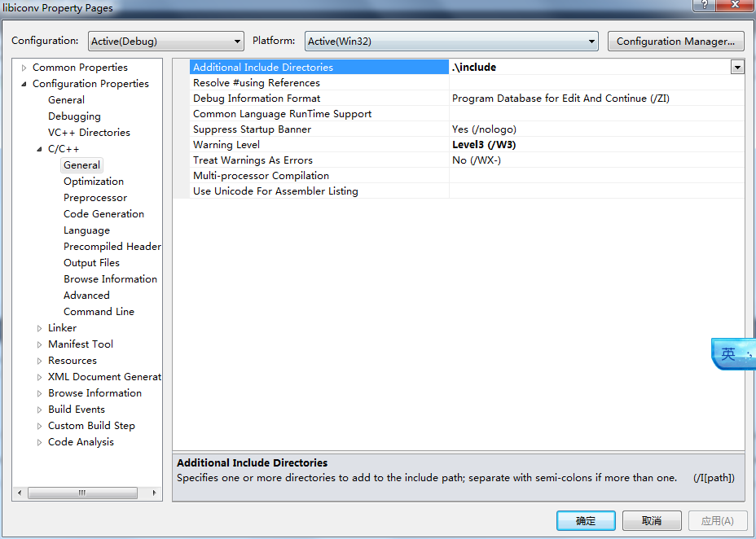Expand the Build Events node
The width and height of the screenshot is (756, 539).
pos(39,409)
